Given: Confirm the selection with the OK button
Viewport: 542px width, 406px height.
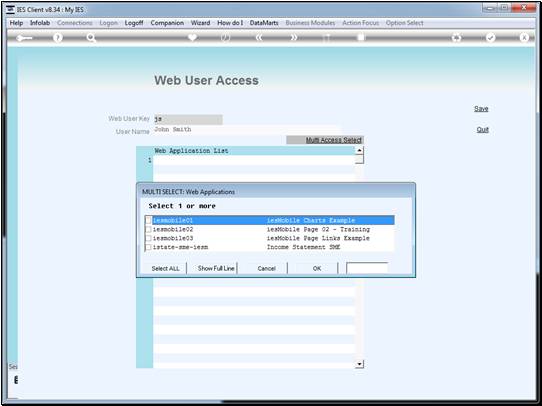Looking at the screenshot, I should click(317, 268).
